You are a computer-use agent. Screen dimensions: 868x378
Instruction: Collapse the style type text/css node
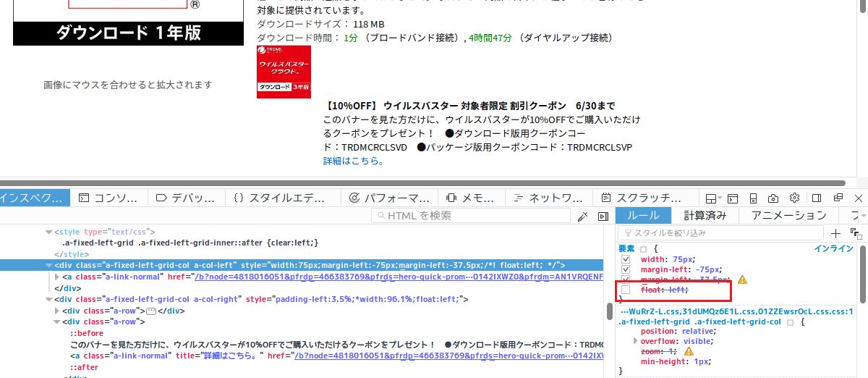pyautogui.click(x=48, y=232)
